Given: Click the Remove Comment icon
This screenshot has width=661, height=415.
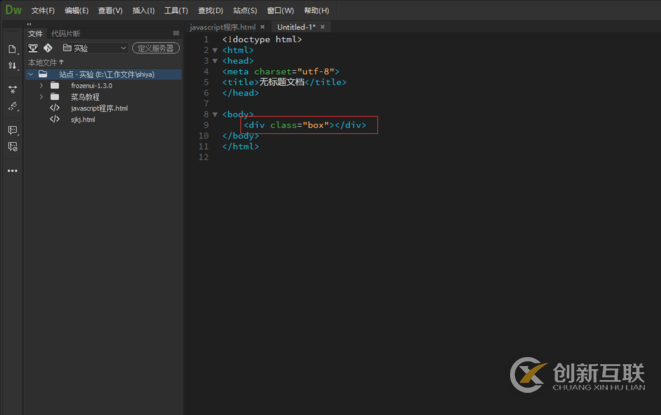Looking at the screenshot, I should pyautogui.click(x=12, y=147).
